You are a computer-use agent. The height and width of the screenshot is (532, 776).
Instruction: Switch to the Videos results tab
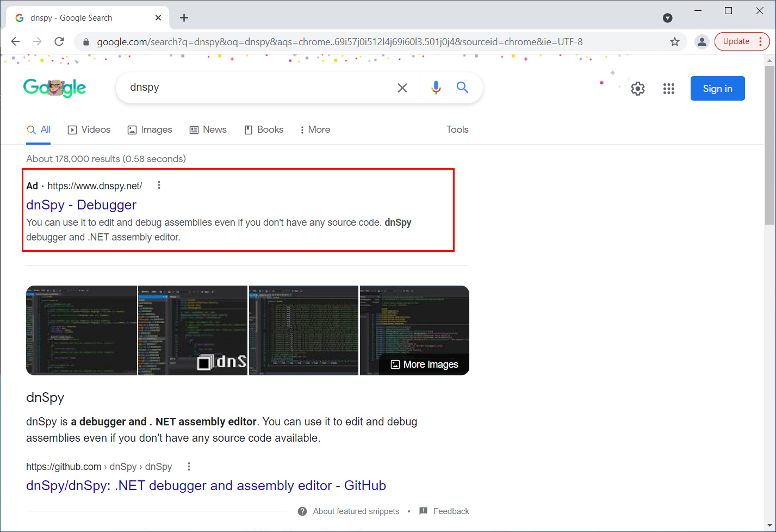coord(89,130)
